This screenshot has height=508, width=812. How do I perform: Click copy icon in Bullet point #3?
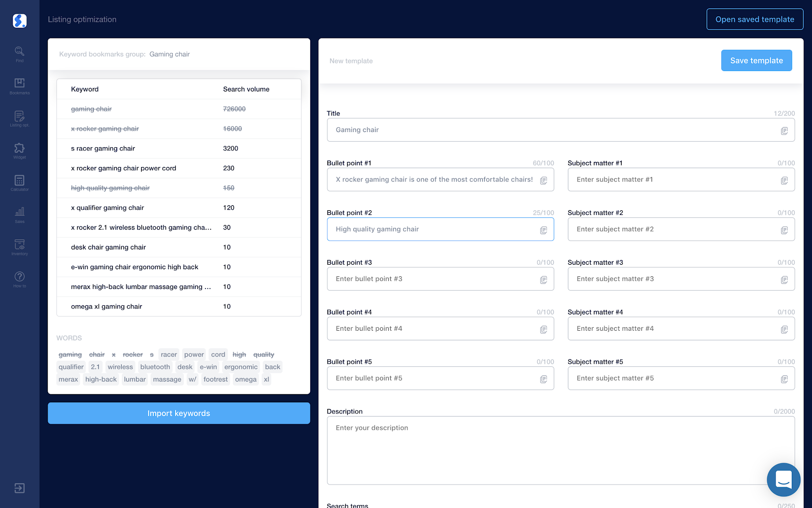click(544, 280)
